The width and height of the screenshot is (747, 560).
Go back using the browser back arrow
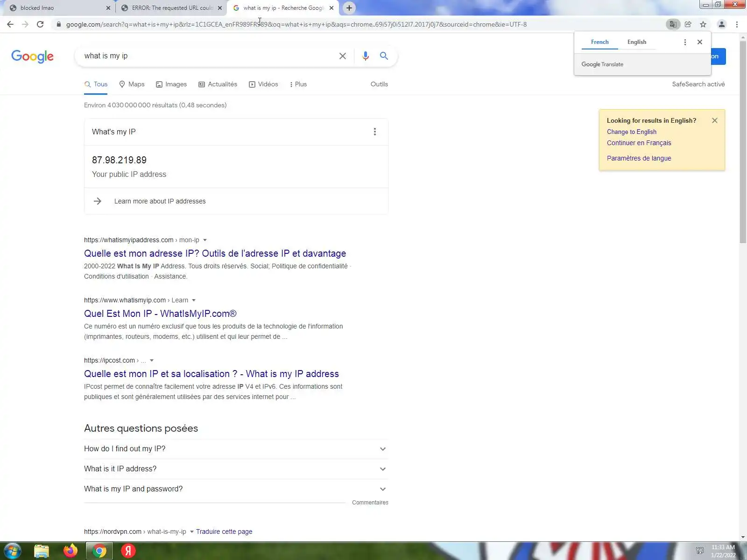[x=10, y=24]
